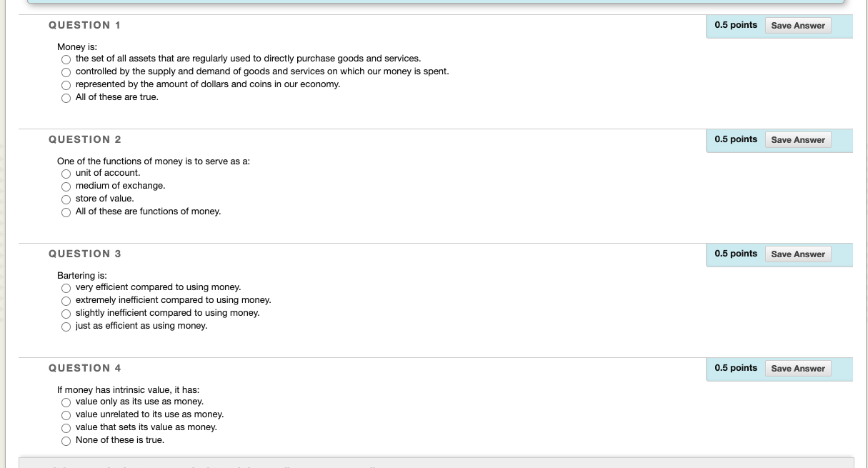Select 'store of value' radio button
The height and width of the screenshot is (468, 868).
pyautogui.click(x=66, y=199)
